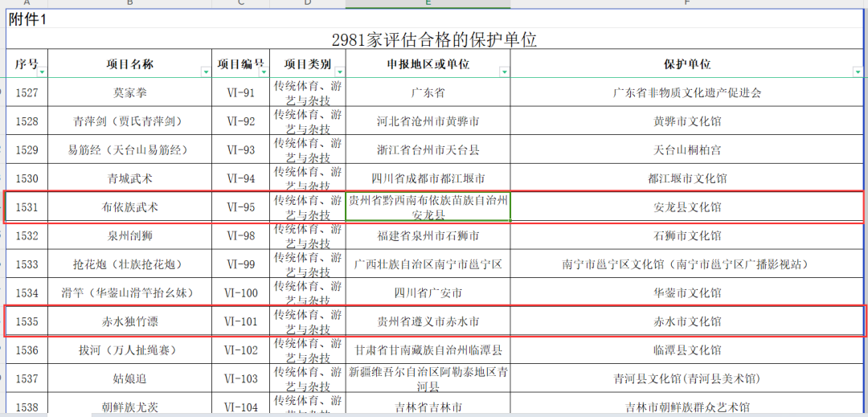Viewport: 868px width, 417px height.
Task: Select the cell with number 1527
Action: click(x=27, y=93)
